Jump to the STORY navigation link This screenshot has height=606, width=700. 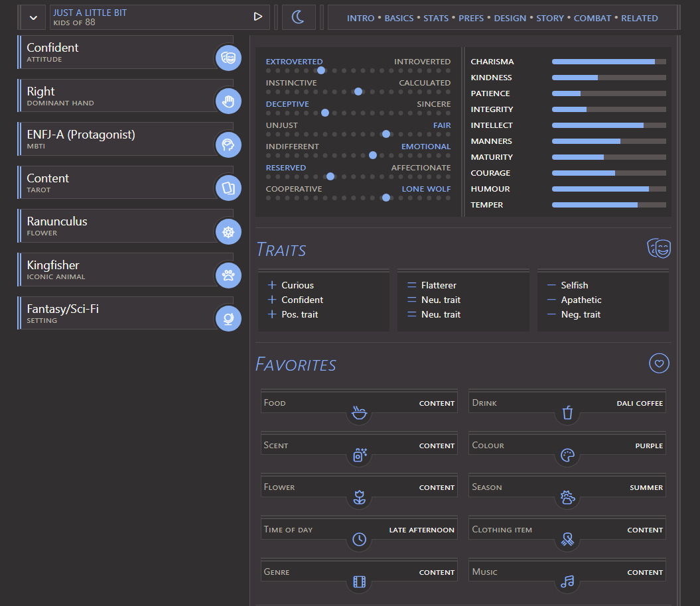(x=549, y=18)
